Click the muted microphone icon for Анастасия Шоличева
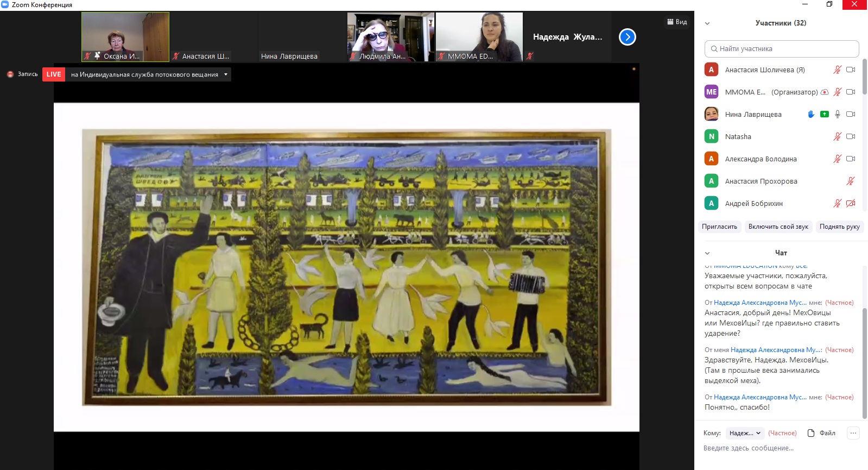This screenshot has width=868, height=470. pyautogui.click(x=837, y=70)
